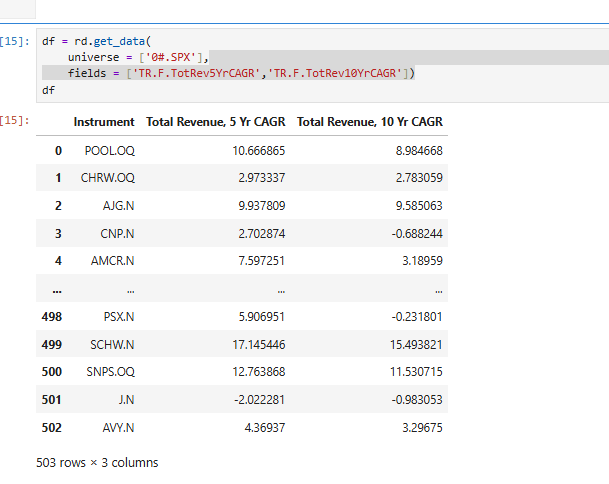Image resolution: width=609 pixels, height=484 pixels.
Task: Click the 'TR.F.TotRev5YrCAGR' string in code
Action: pos(196,73)
